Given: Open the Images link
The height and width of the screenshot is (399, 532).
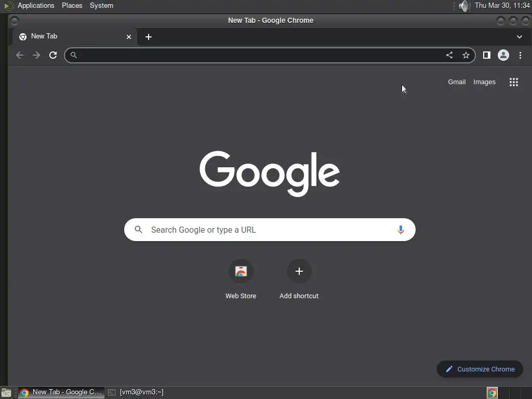Looking at the screenshot, I should [484, 82].
